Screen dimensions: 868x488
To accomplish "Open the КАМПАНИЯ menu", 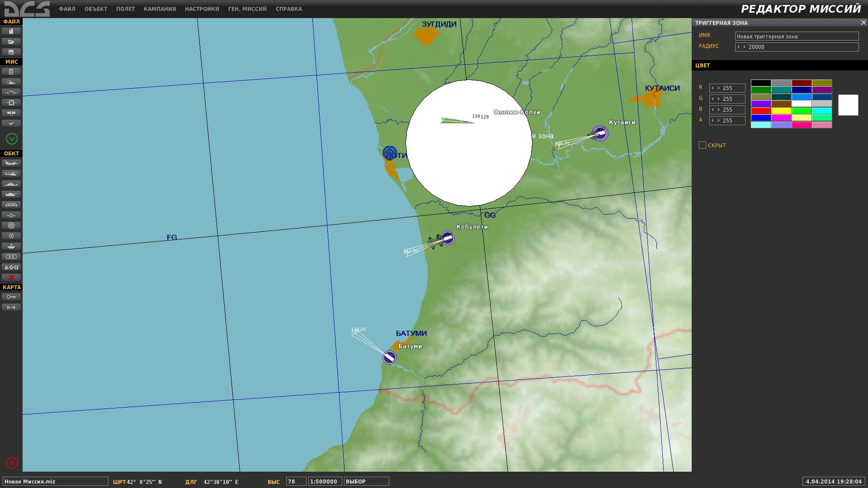I will pyautogui.click(x=160, y=9).
